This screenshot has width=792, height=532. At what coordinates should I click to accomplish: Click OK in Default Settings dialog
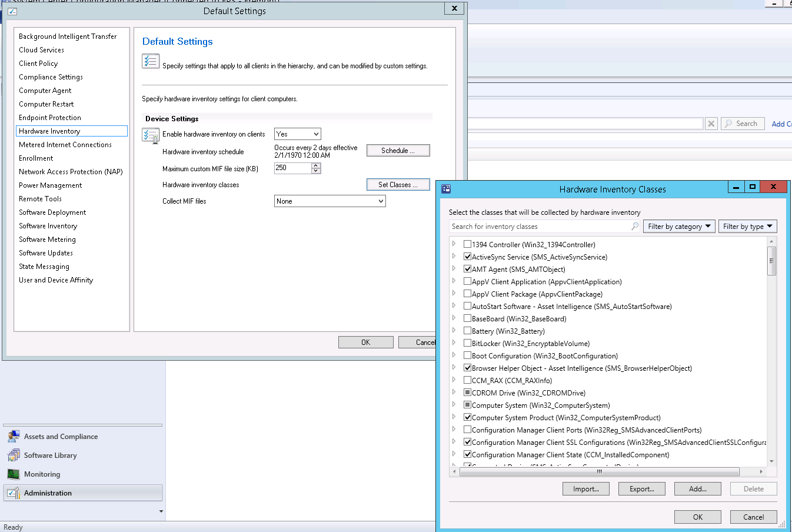pos(366,343)
